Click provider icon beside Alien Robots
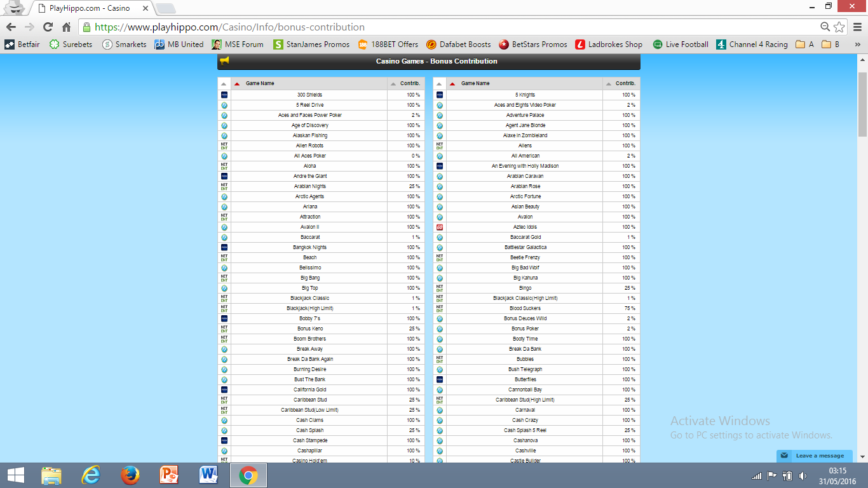 (224, 146)
